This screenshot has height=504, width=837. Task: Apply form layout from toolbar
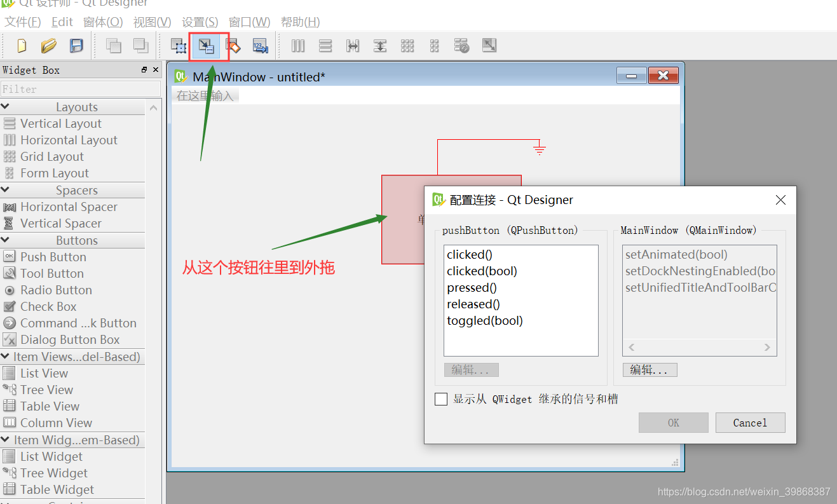[435, 46]
